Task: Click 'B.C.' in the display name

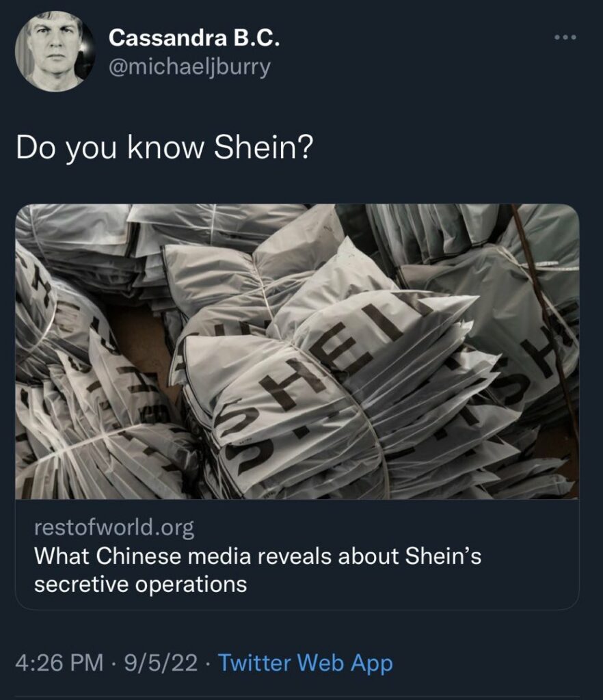Action: (x=256, y=38)
